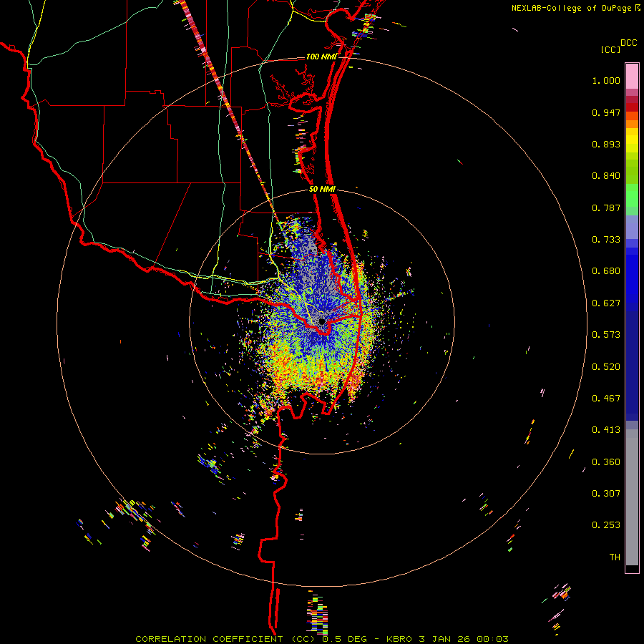The height and width of the screenshot is (644, 644).
Task: Select the 0.840 scale value
Action: [x=606, y=176]
